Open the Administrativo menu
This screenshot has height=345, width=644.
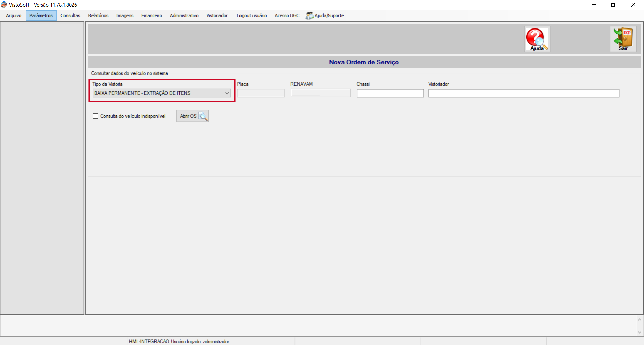(184, 16)
